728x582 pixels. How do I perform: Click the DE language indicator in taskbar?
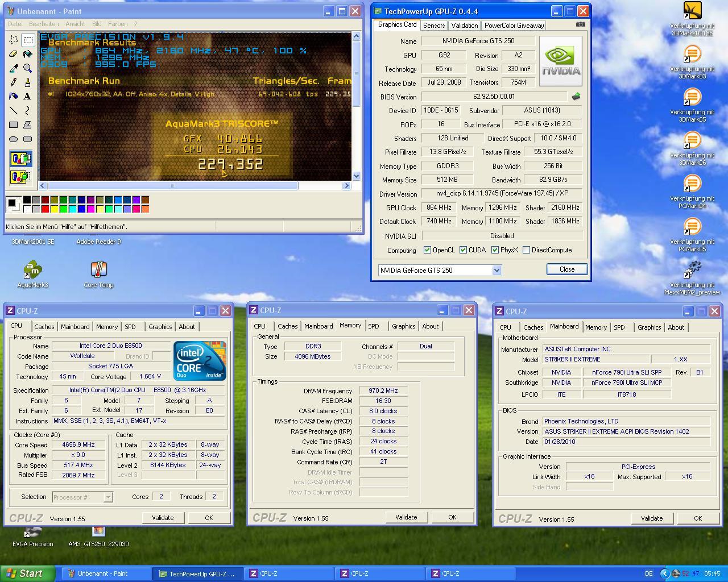tap(649, 573)
